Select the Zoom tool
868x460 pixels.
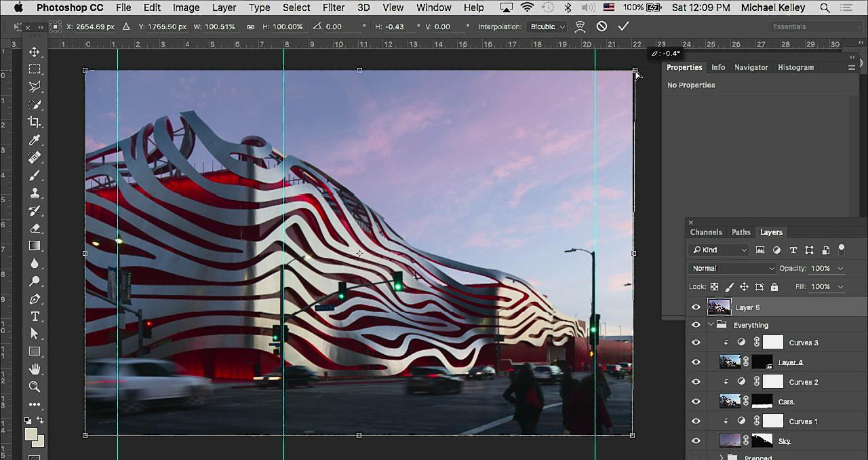pos(35,387)
